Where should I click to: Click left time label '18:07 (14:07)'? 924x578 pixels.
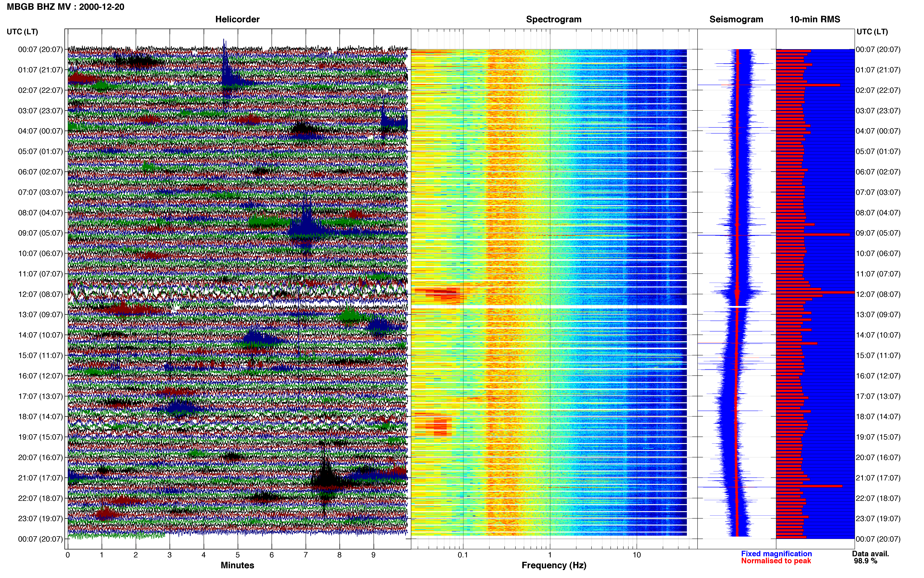[x=41, y=416]
